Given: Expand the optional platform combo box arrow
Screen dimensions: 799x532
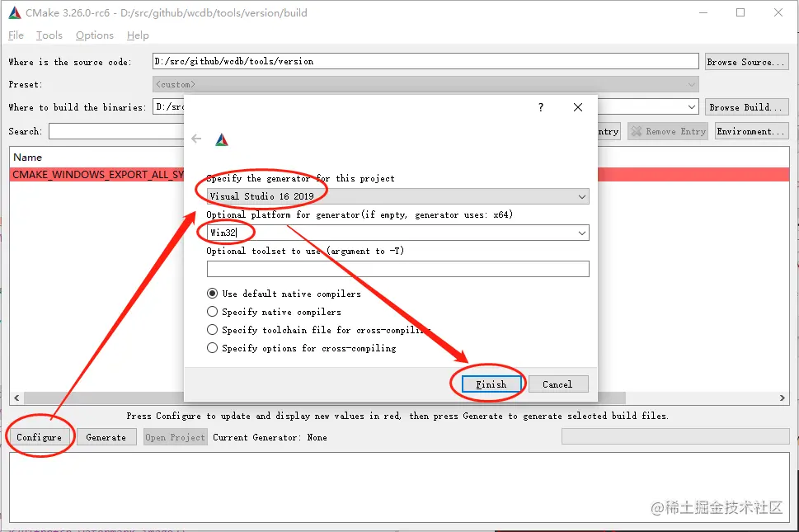Looking at the screenshot, I should tap(582, 233).
